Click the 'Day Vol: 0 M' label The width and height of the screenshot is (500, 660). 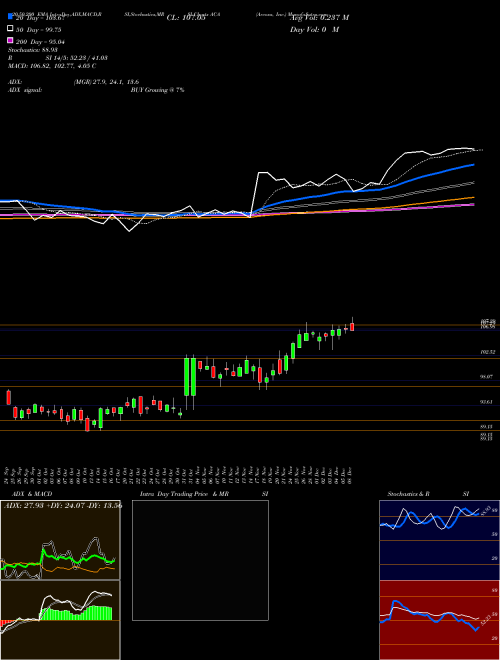314,29
